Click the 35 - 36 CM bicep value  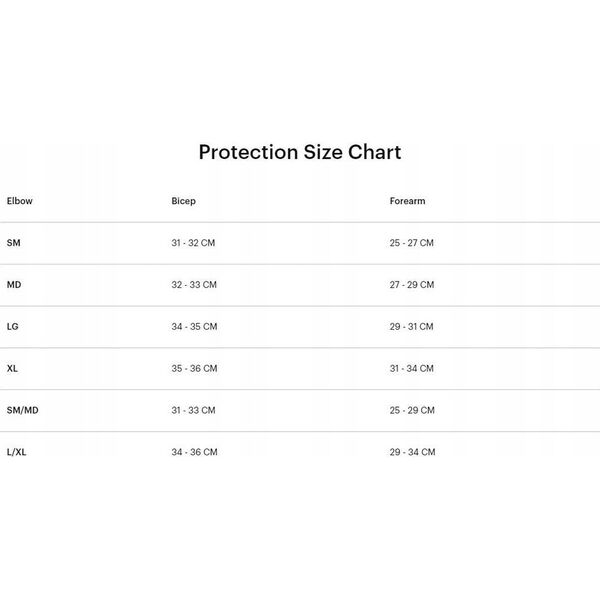tap(194, 368)
